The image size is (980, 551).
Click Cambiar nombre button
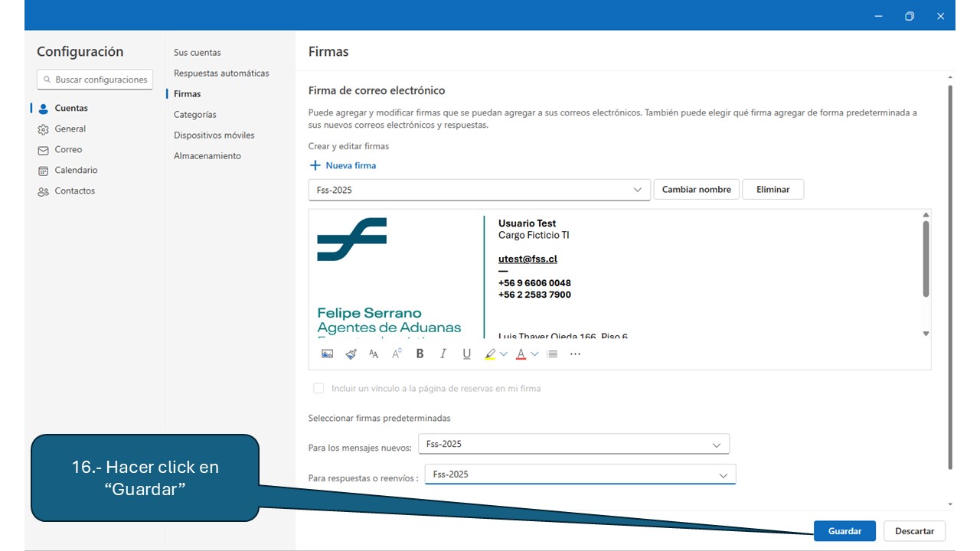(x=697, y=189)
